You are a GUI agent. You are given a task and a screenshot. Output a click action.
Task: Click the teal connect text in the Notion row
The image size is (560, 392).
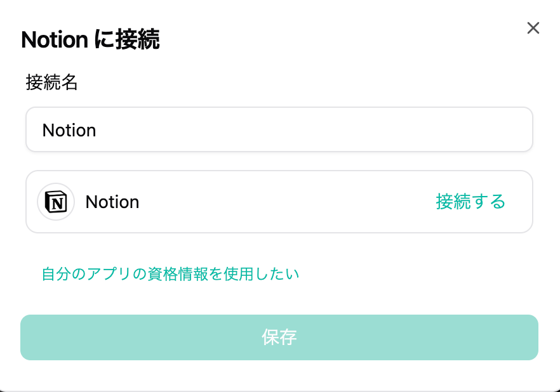click(x=470, y=202)
